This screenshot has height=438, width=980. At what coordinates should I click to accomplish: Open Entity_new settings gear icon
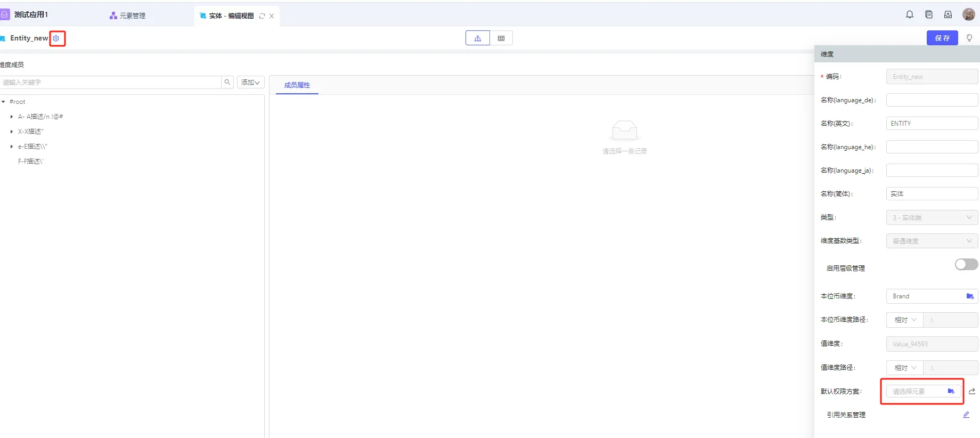click(56, 38)
